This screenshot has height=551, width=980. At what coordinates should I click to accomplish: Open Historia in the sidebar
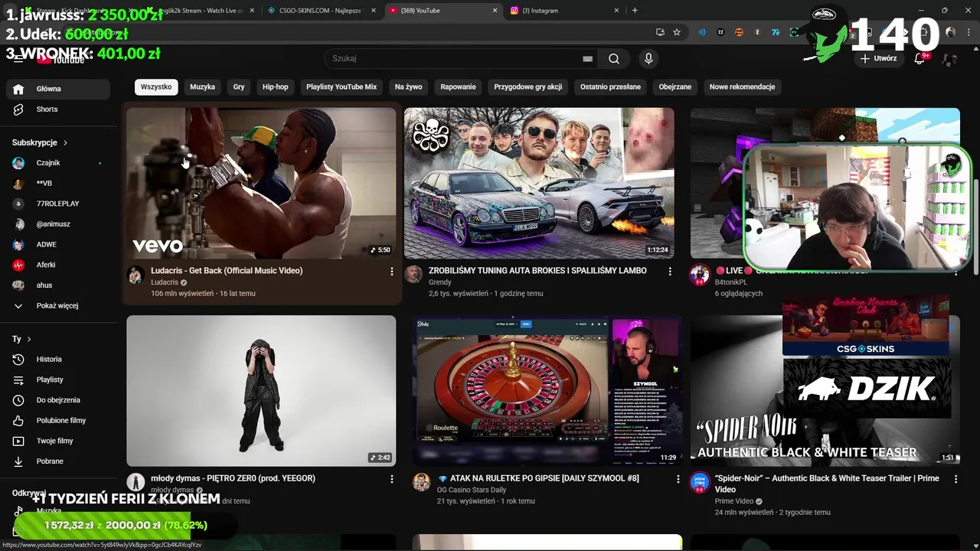pyautogui.click(x=58, y=360)
